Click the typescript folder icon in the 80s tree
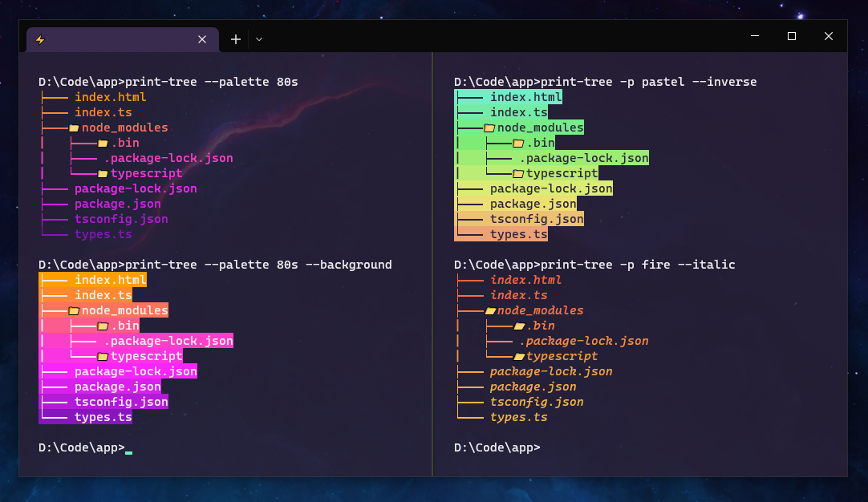 [x=104, y=173]
